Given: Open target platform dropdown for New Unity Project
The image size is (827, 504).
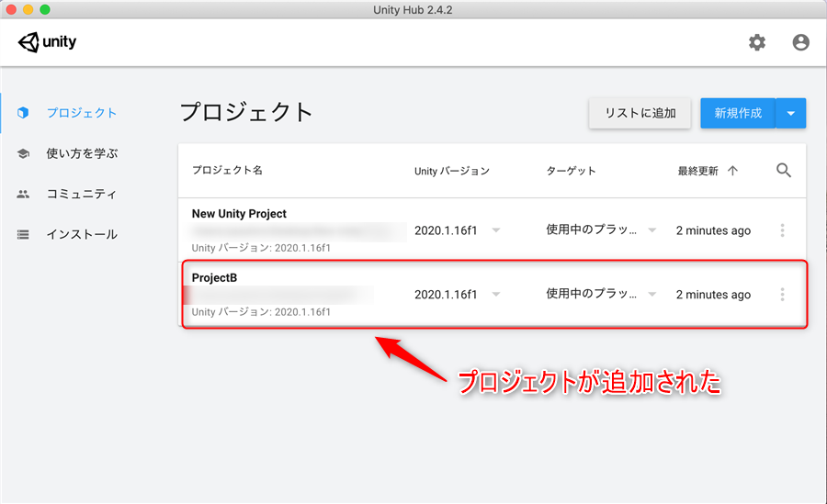Looking at the screenshot, I should 651,230.
